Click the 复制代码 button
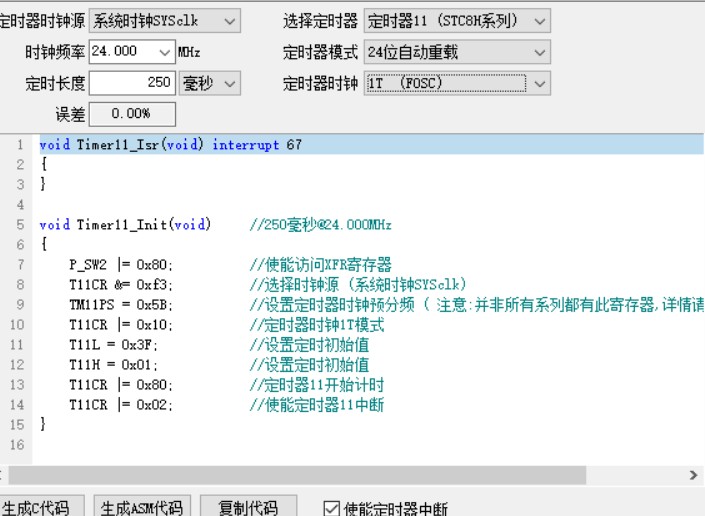Image resolution: width=705 pixels, height=516 pixels. tap(248, 506)
